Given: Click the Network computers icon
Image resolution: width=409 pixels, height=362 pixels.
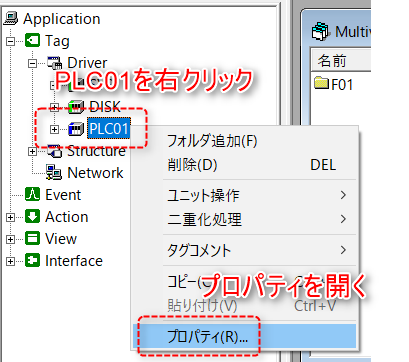Looking at the screenshot, I should [54, 173].
